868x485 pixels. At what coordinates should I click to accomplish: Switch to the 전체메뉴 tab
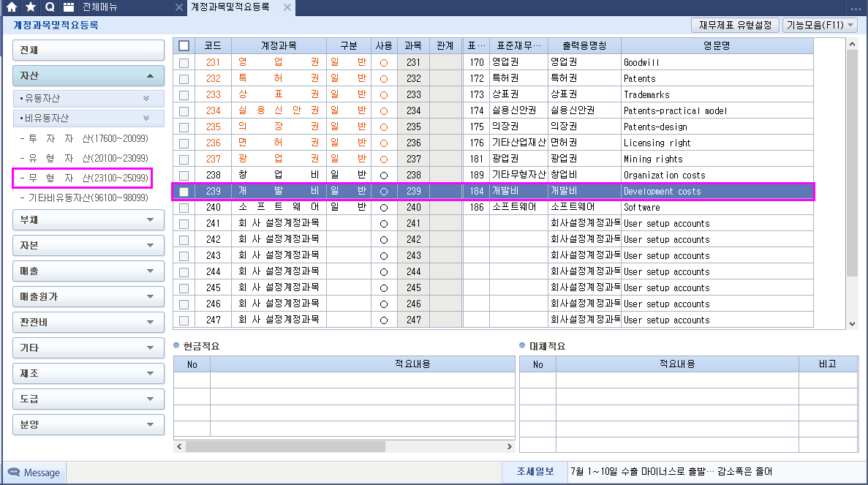(x=99, y=7)
